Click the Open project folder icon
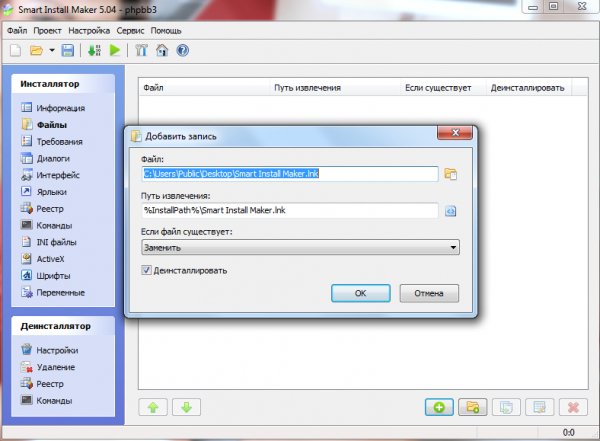600x441 pixels. [36, 50]
